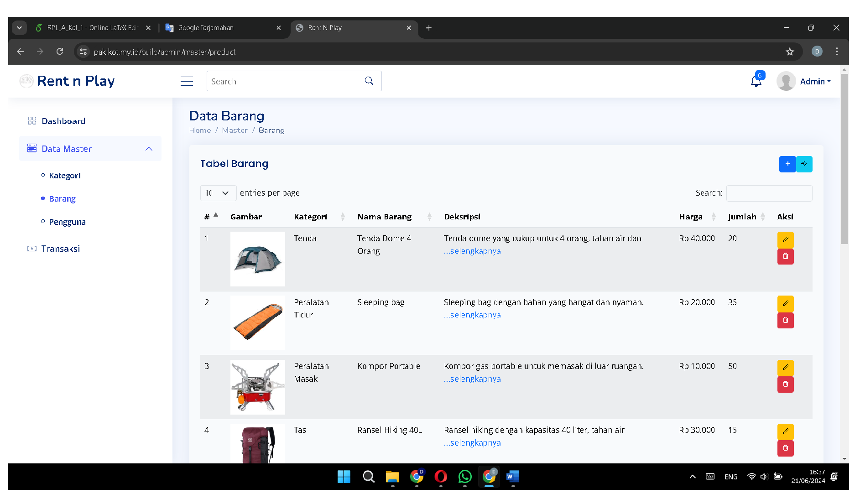Screen dimensions: 860x504
Task: Delete the Sleeping bag row
Action: [785, 320]
